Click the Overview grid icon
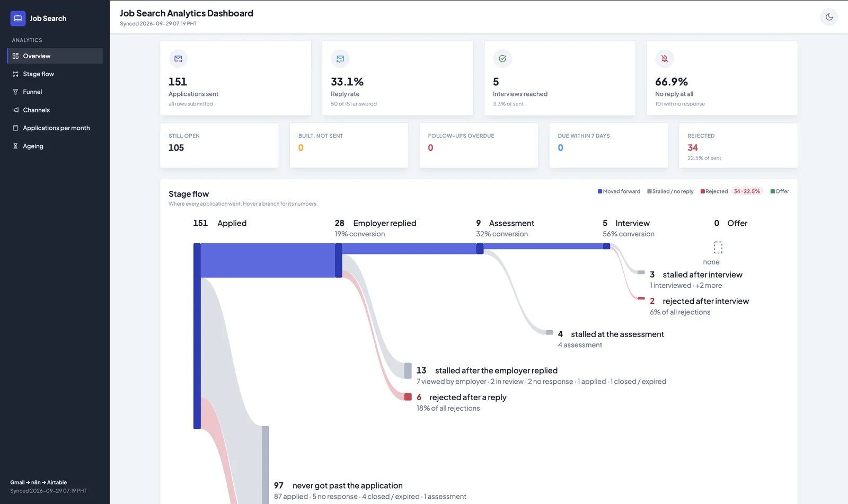Screen dimensions: 848x504 [15, 56]
